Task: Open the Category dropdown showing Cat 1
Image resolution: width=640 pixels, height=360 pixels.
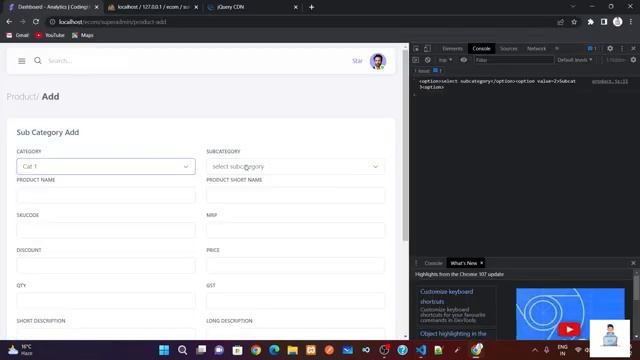Action: (106, 167)
